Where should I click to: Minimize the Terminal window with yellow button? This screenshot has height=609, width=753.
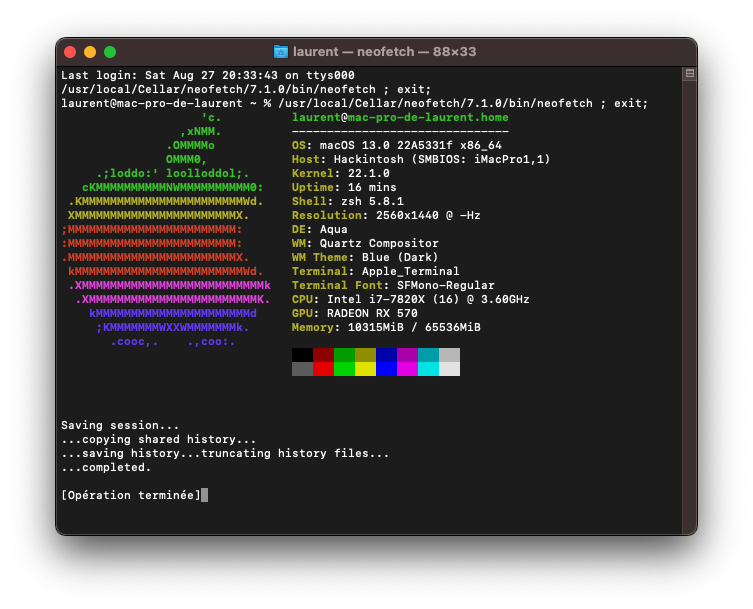point(90,52)
